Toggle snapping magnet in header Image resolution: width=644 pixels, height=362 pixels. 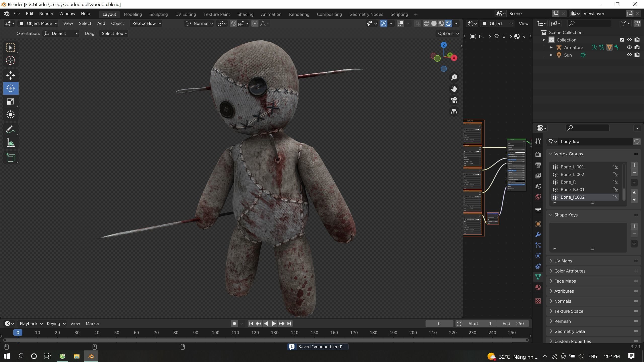[x=233, y=23]
